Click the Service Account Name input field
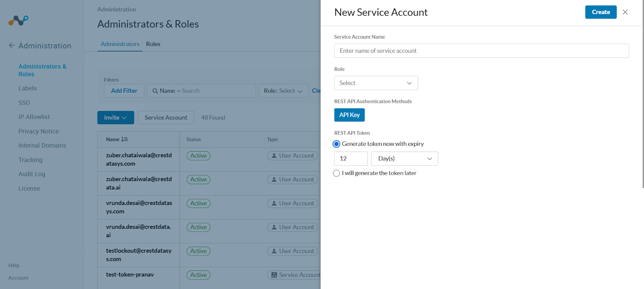Image resolution: width=644 pixels, height=289 pixels. tap(481, 51)
